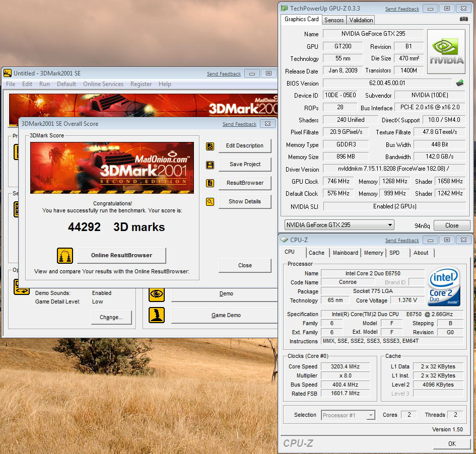
Task: Click the Edit Description pencil icon
Action: (x=210, y=146)
